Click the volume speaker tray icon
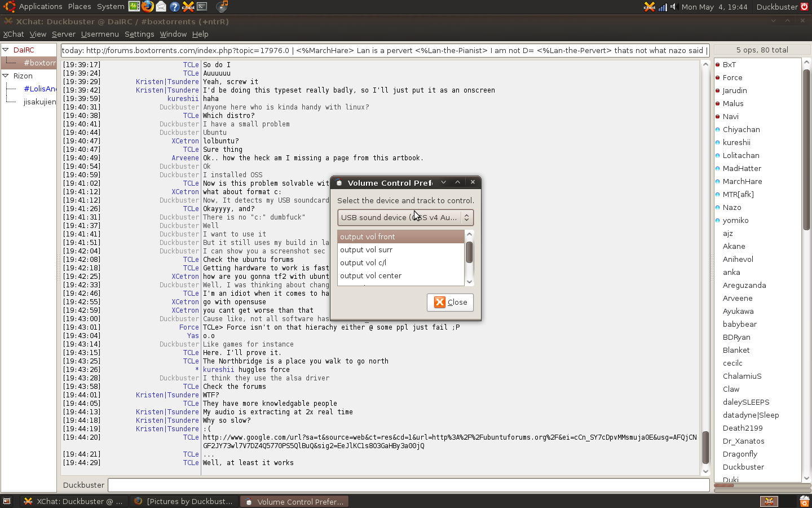Image resolution: width=812 pixels, height=508 pixels. pos(673,7)
